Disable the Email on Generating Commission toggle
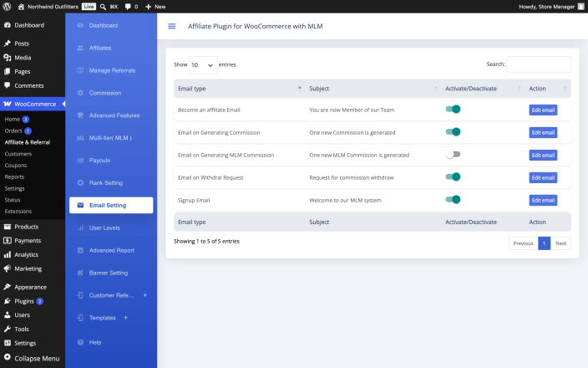Screen dimensions: 588x368 [453, 132]
